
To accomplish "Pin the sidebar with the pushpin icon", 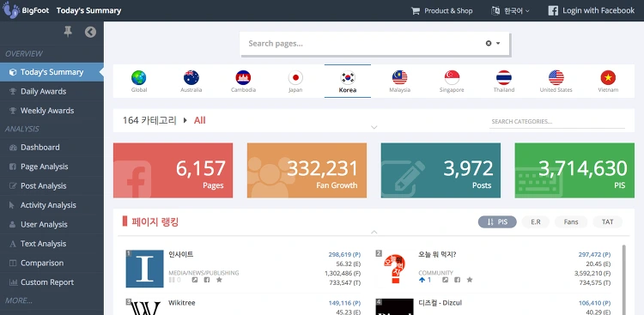I will 68,31.
